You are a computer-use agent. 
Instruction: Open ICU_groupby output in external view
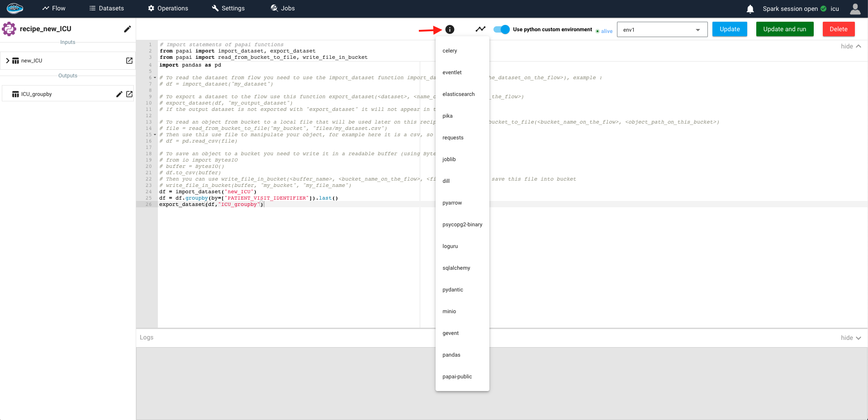(x=129, y=94)
